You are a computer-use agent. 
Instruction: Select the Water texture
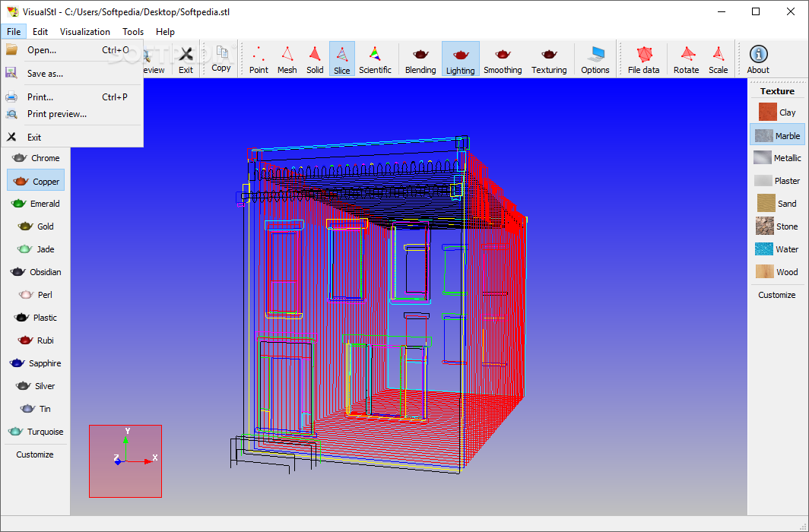(x=777, y=249)
